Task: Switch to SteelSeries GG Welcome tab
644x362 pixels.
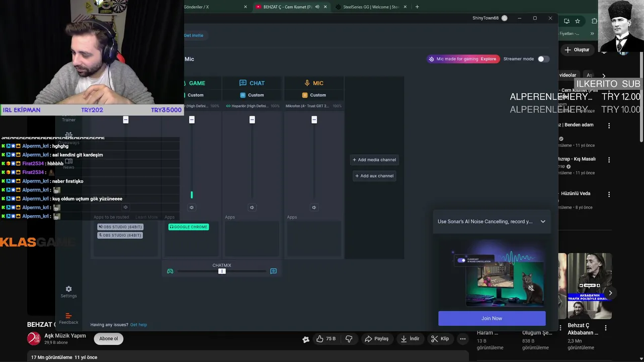Action: (x=371, y=7)
